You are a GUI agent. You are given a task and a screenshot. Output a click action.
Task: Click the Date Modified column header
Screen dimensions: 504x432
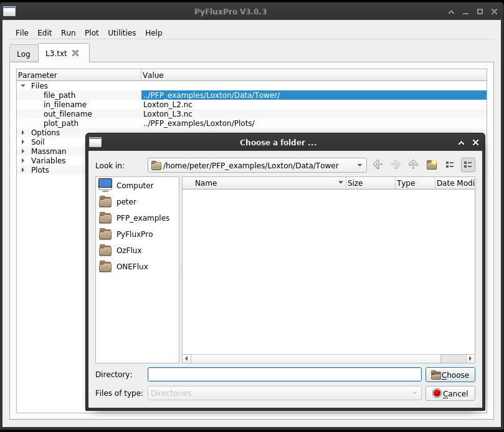coord(455,183)
